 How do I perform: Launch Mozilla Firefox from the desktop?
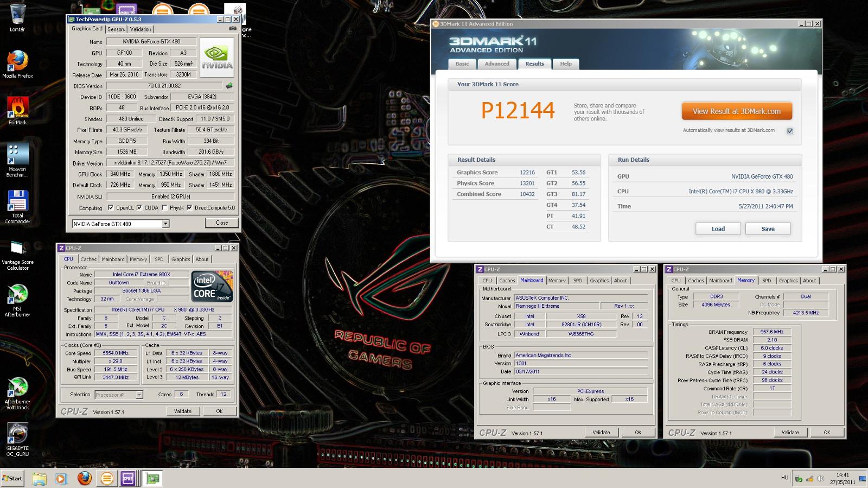[x=17, y=64]
